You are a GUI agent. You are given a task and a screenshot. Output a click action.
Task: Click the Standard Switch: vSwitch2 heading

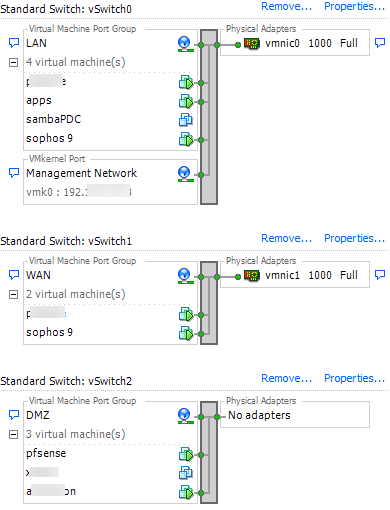point(66,381)
